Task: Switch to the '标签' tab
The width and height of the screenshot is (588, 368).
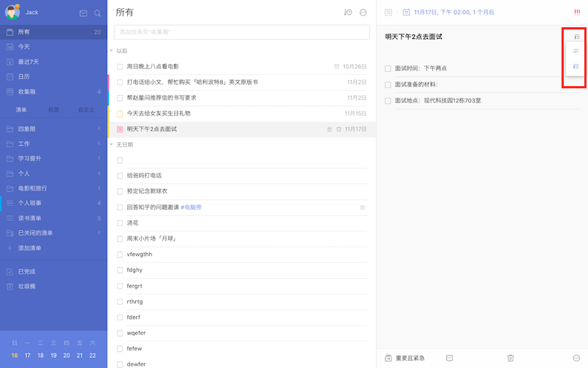Action: coord(54,110)
